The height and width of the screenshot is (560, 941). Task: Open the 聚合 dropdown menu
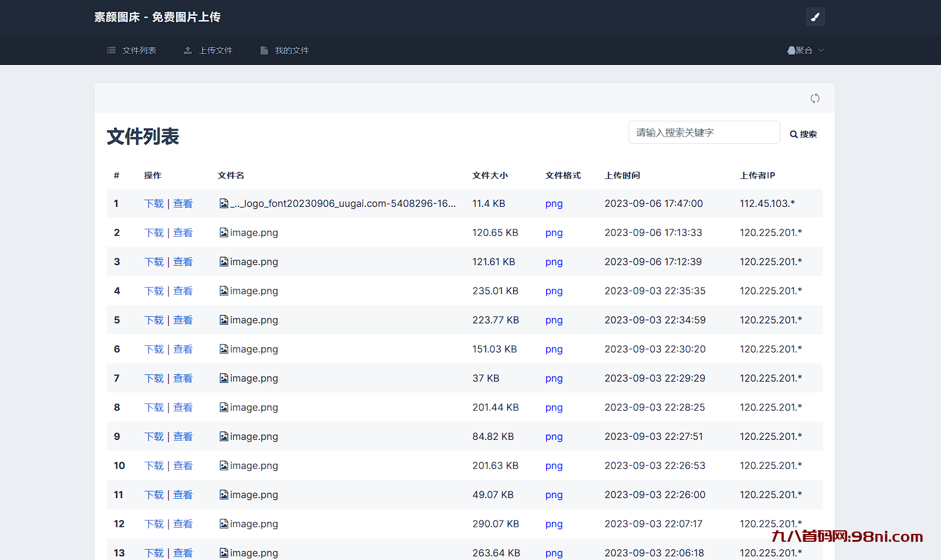click(805, 50)
